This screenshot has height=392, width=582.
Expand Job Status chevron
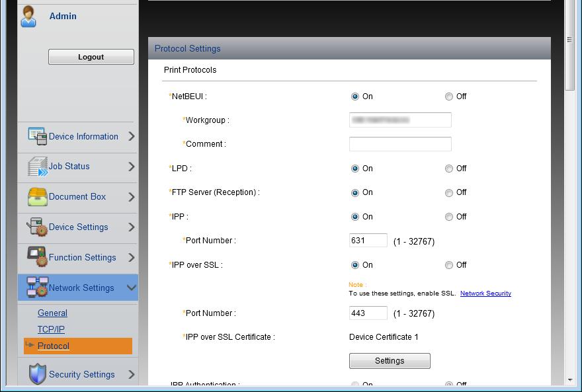pyautogui.click(x=132, y=167)
